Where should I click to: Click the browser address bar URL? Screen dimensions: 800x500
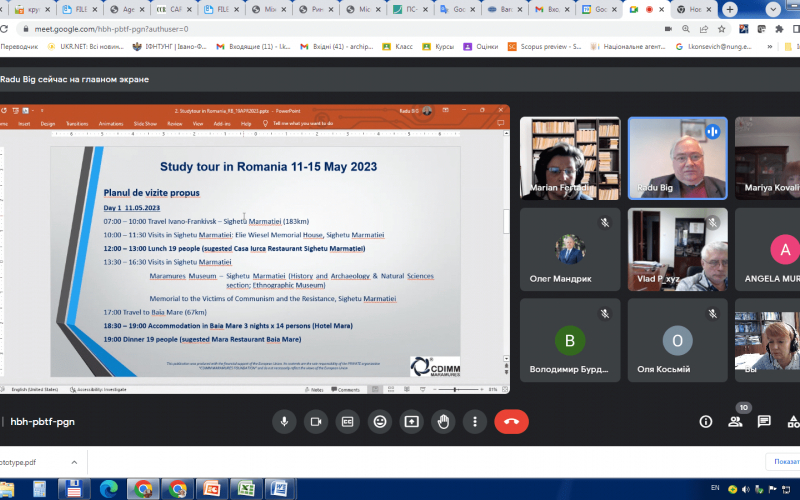[111, 29]
